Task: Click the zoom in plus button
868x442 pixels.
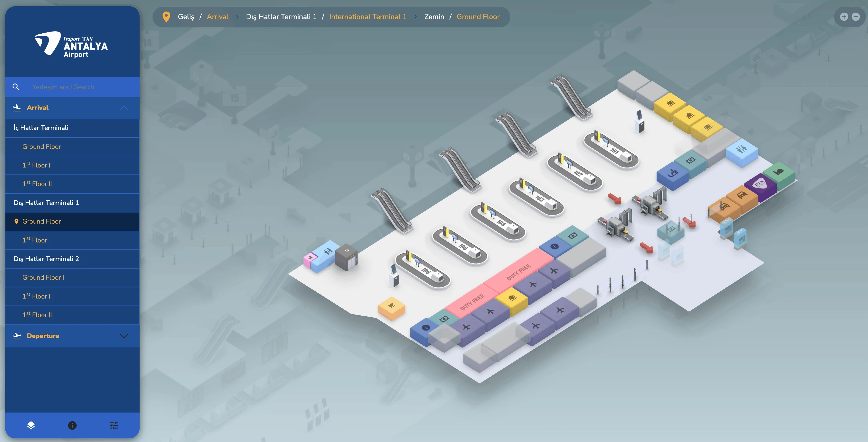Action: pos(844,17)
